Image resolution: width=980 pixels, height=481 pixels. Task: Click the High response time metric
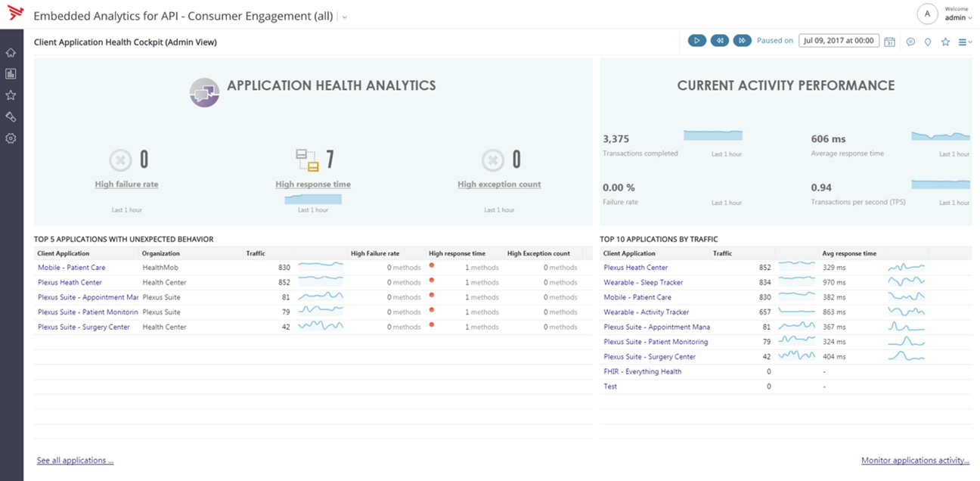pyautogui.click(x=313, y=184)
